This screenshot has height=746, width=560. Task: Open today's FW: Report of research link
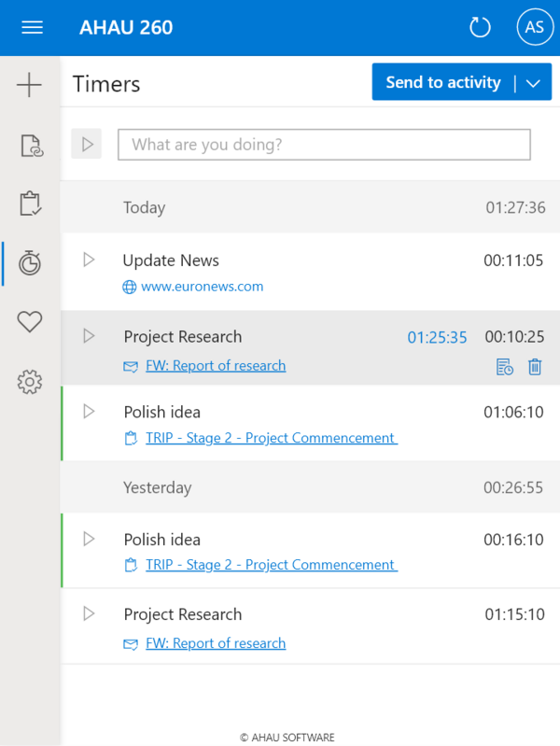tap(216, 365)
